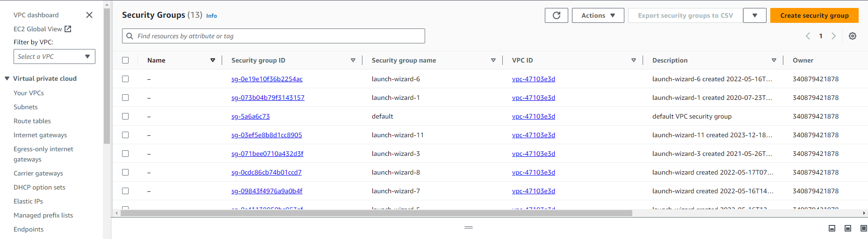
Task: Click the launch-wizard-11 group name cell
Action: pos(398,135)
